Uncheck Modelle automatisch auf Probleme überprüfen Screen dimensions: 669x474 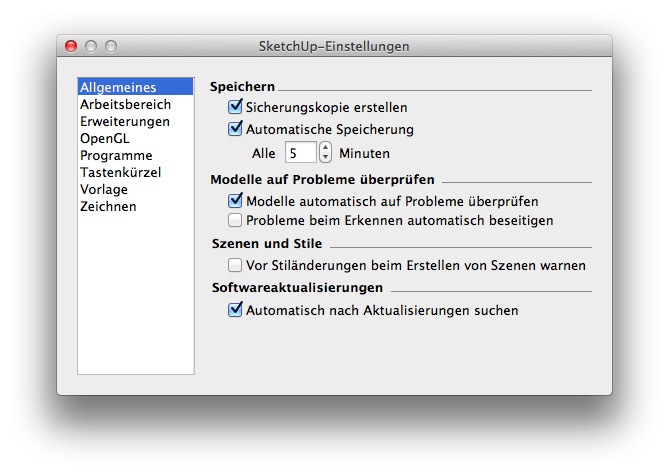(x=236, y=201)
